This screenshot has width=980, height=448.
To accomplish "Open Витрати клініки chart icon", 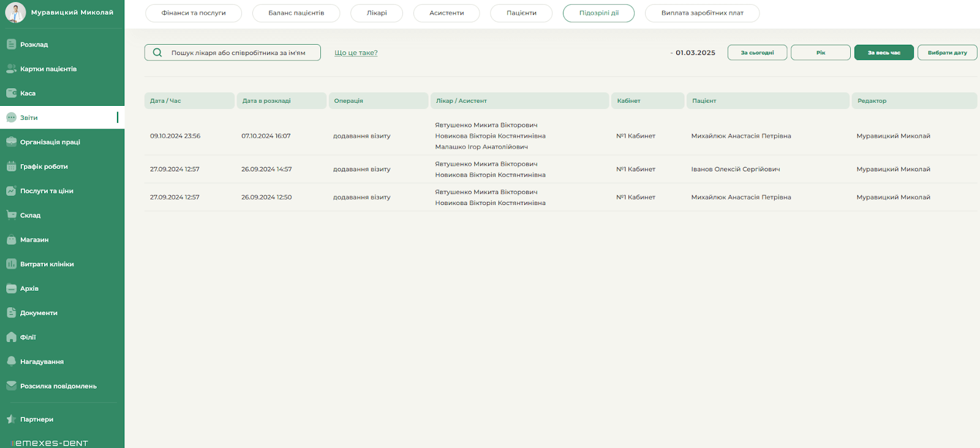I will pos(11,264).
